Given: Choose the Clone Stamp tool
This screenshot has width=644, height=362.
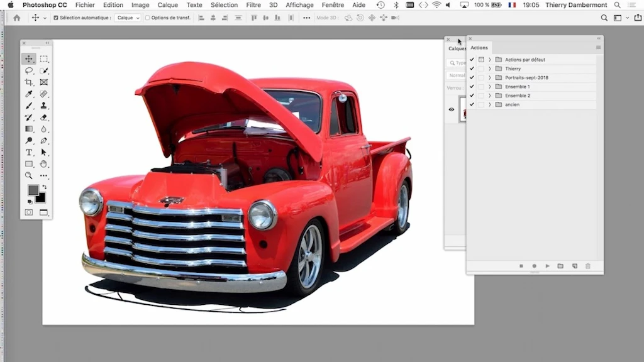Looking at the screenshot, I should [44, 106].
